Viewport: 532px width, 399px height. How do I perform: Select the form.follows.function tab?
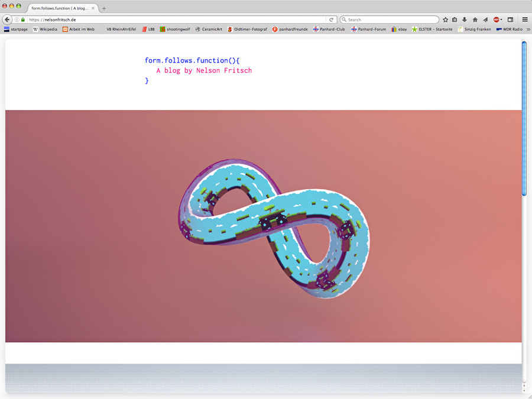pyautogui.click(x=59, y=8)
